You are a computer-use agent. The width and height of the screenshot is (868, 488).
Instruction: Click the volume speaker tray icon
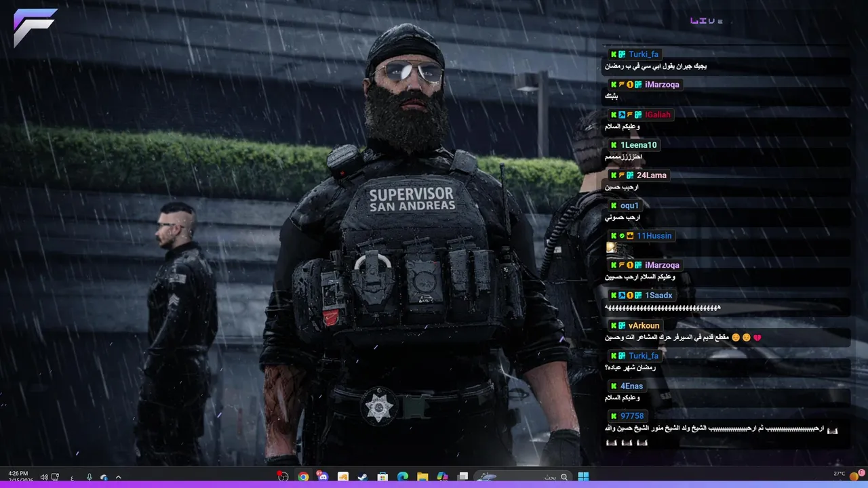44,477
